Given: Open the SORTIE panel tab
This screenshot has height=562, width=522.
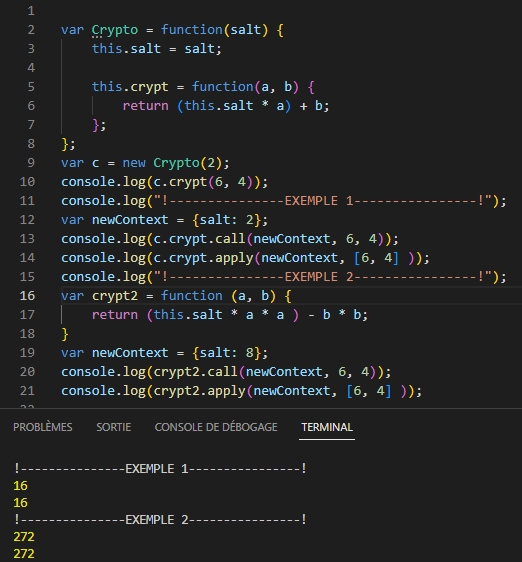Looking at the screenshot, I should pos(113,427).
